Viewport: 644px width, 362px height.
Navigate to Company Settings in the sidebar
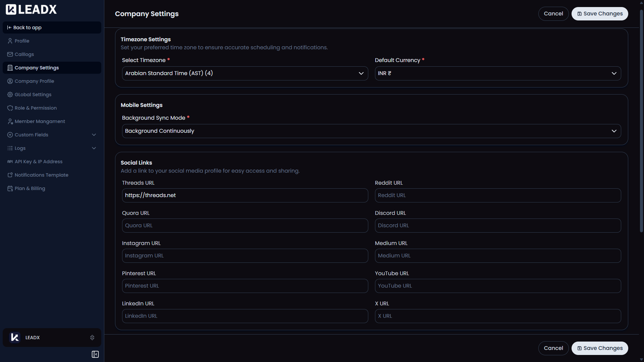click(x=37, y=67)
